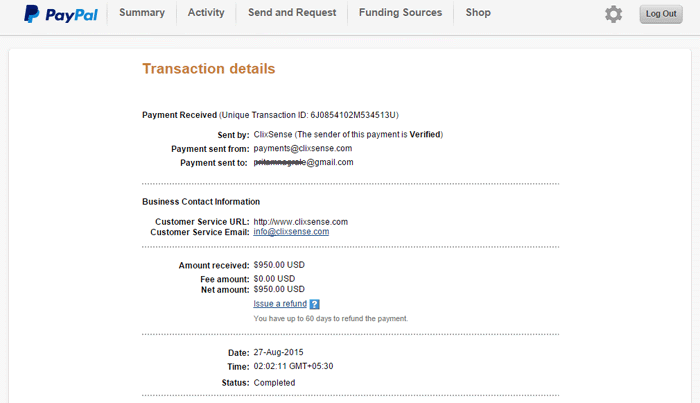Click the PayPal logo
This screenshot has height=403, width=700.
click(61, 14)
